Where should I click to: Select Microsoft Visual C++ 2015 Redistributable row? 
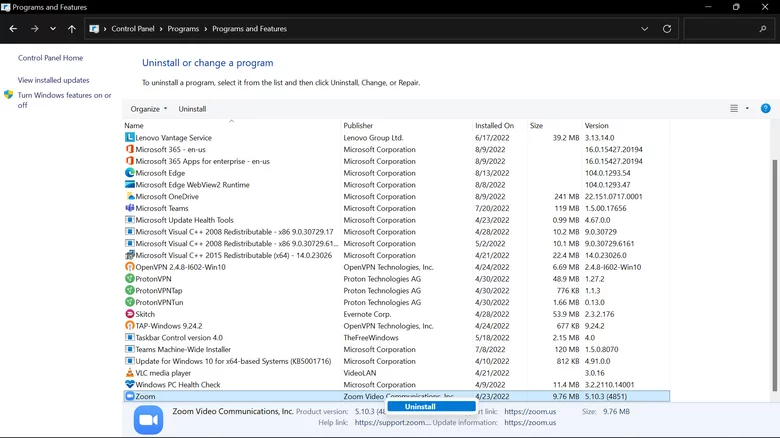(396, 255)
